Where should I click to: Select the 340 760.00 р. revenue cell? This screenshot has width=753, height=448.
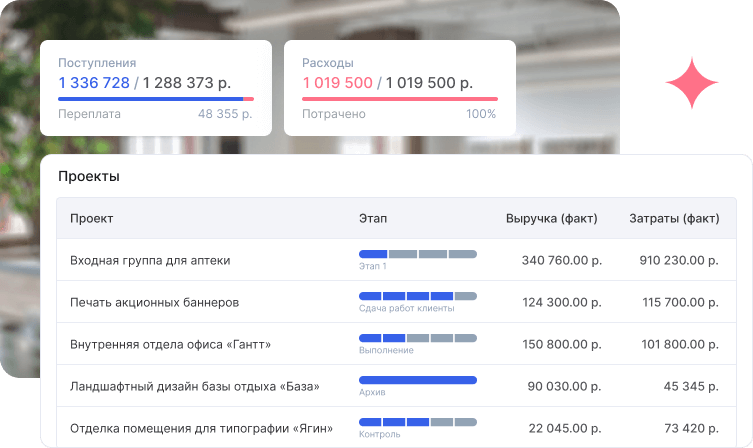tap(561, 260)
